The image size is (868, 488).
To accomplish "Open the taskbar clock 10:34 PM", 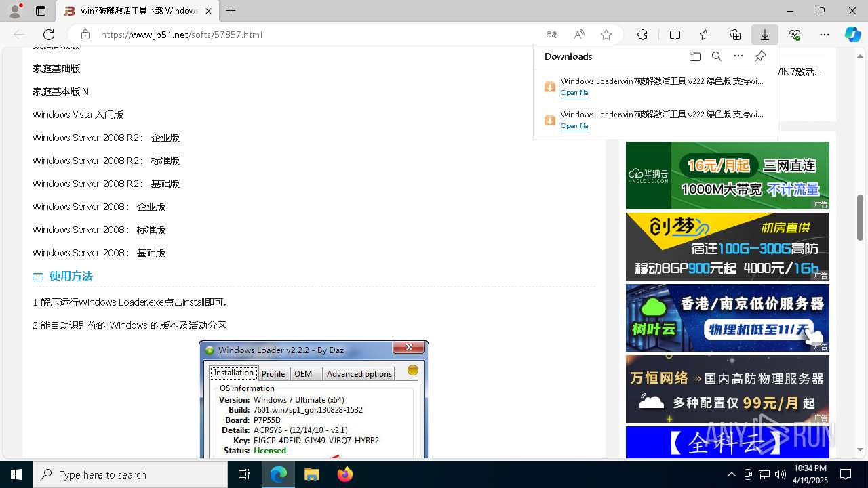I will click(x=810, y=474).
